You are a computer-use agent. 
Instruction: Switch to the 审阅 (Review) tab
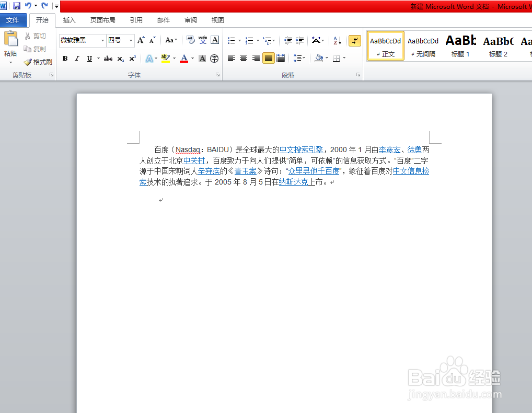[191, 20]
